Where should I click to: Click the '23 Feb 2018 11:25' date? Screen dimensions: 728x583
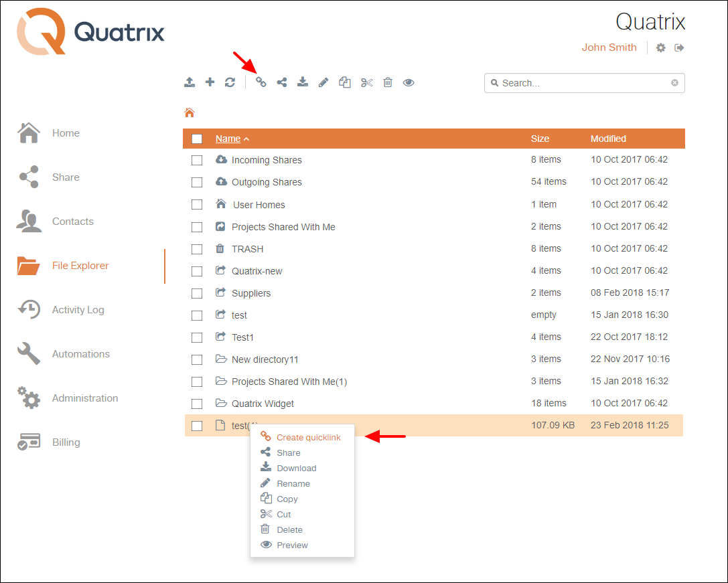point(630,425)
